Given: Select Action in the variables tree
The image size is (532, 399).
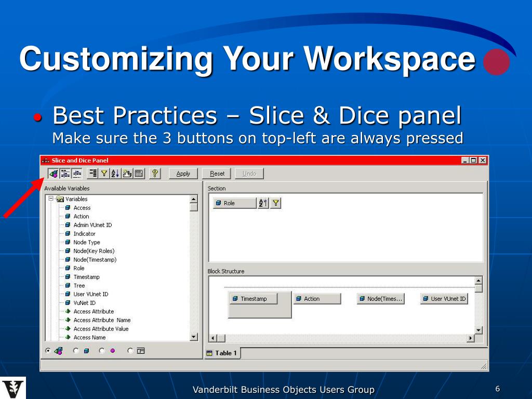Looking at the screenshot, I should (x=82, y=216).
